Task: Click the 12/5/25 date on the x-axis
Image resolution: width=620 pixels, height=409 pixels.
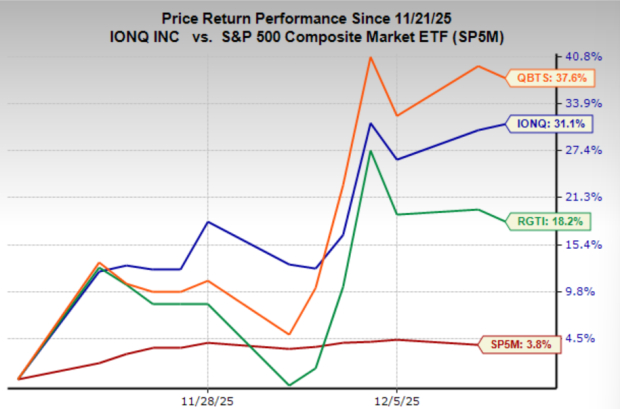Action: coord(397,398)
